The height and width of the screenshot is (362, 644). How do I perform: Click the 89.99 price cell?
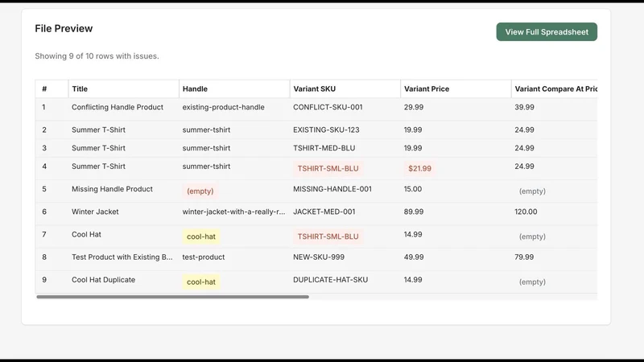pos(414,212)
